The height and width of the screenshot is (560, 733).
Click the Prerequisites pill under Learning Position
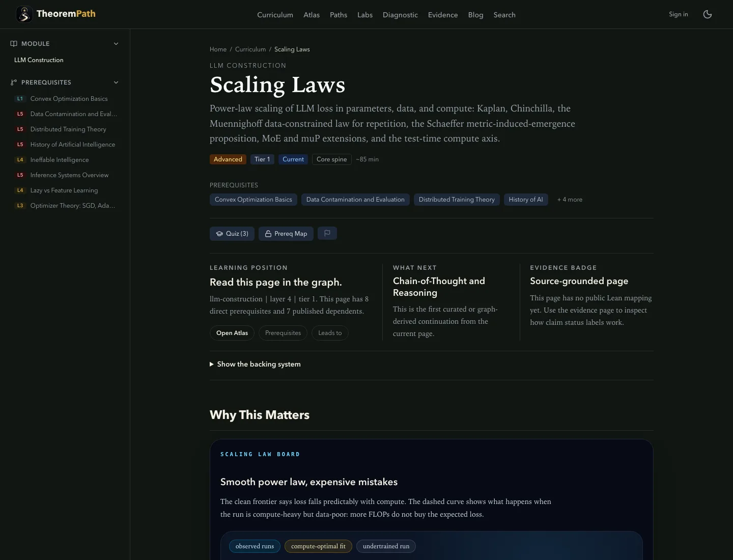pyautogui.click(x=283, y=333)
